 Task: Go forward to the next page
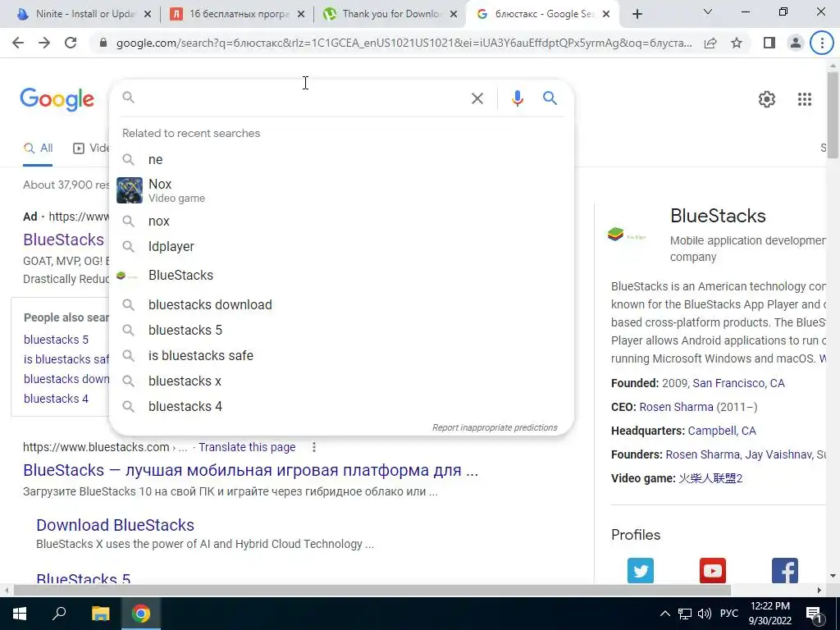click(44, 43)
